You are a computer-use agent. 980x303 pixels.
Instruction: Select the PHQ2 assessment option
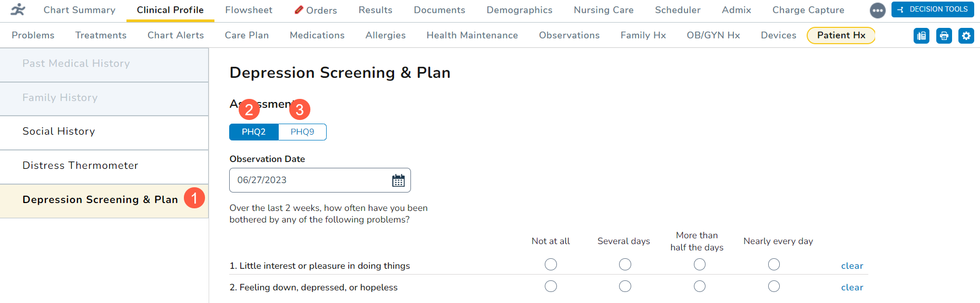tap(253, 132)
